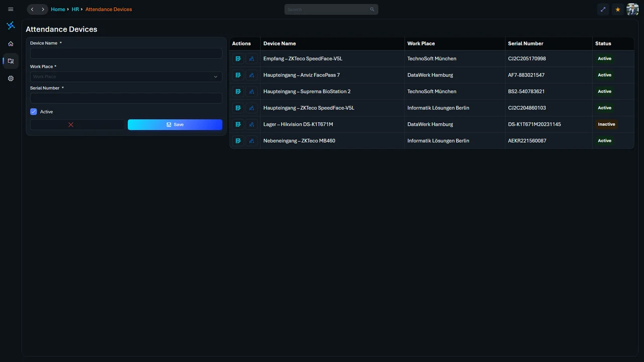
Task: Save the attendance device form
Action: 175,125
